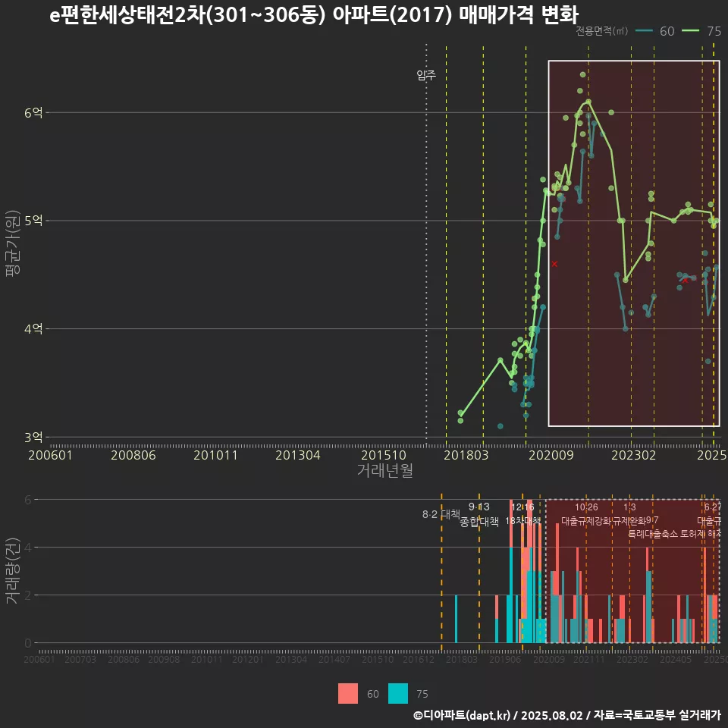Click the 8·2 대책 policy annotation
The width and height of the screenshot is (728, 728).
click(x=441, y=514)
